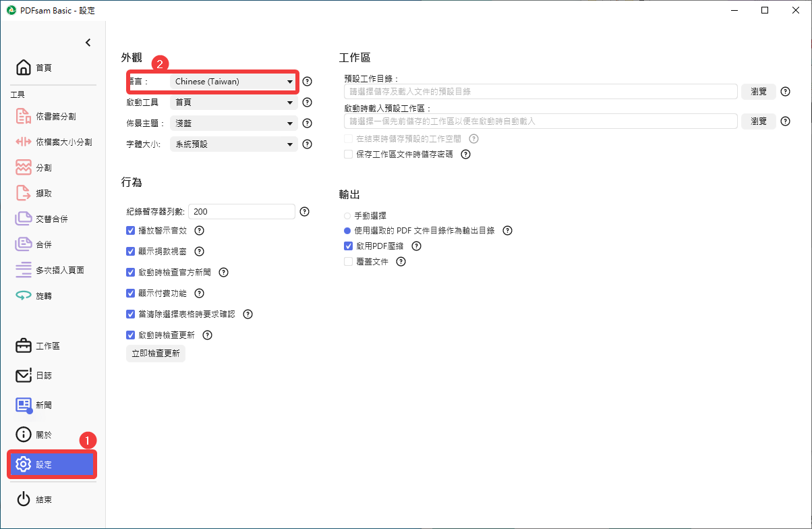The height and width of the screenshot is (529, 812).
Task: Click help icon beside 紀錄暫存器列數 field
Action: pos(305,212)
